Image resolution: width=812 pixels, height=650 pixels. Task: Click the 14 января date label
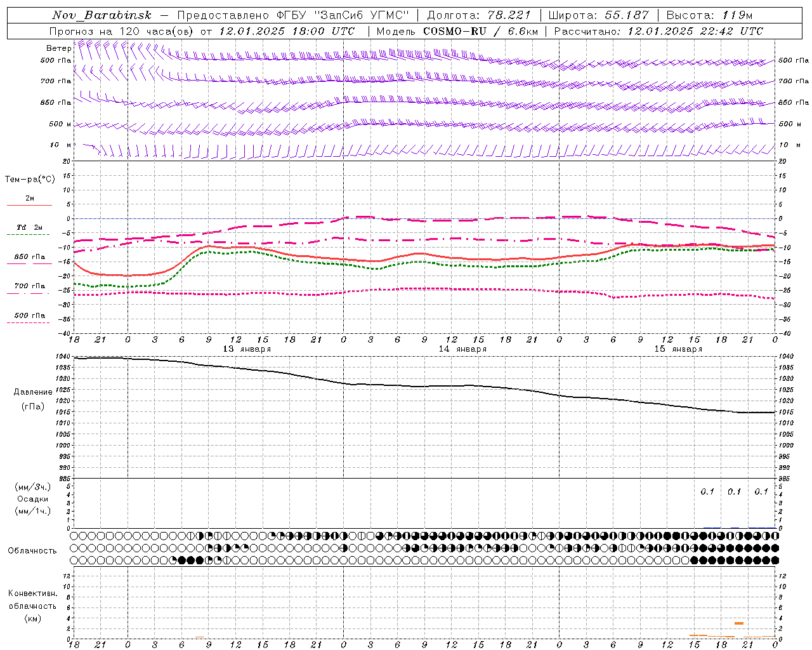tap(462, 349)
